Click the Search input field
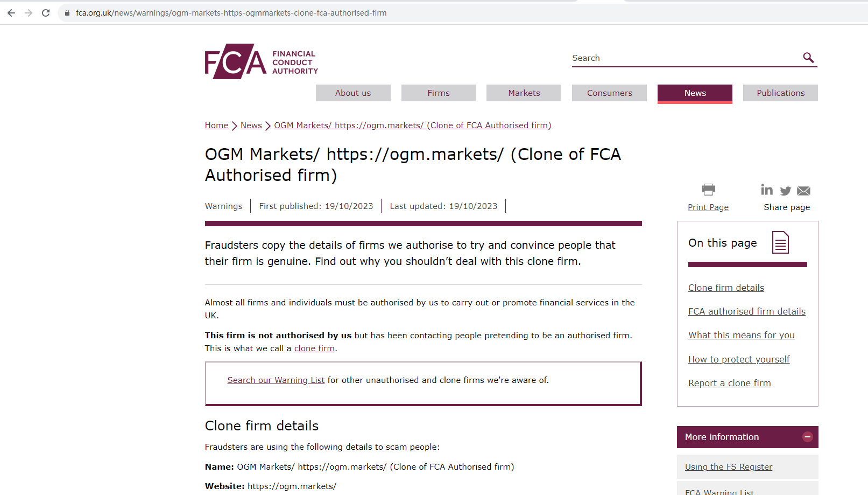The image size is (868, 495). coord(683,58)
